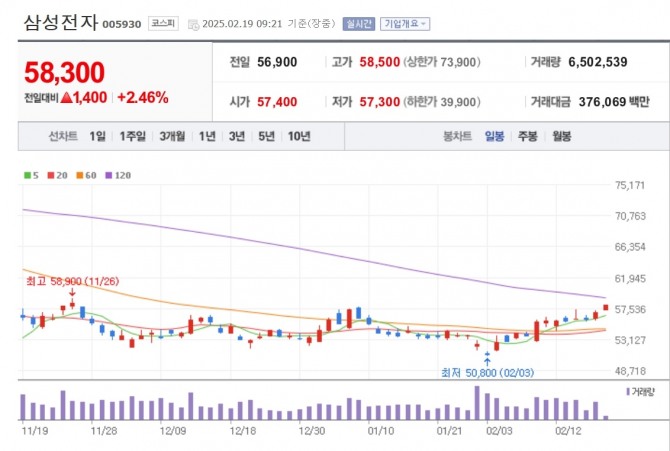
Task: Click the 거래량 value 6,502,539
Action: [598, 62]
